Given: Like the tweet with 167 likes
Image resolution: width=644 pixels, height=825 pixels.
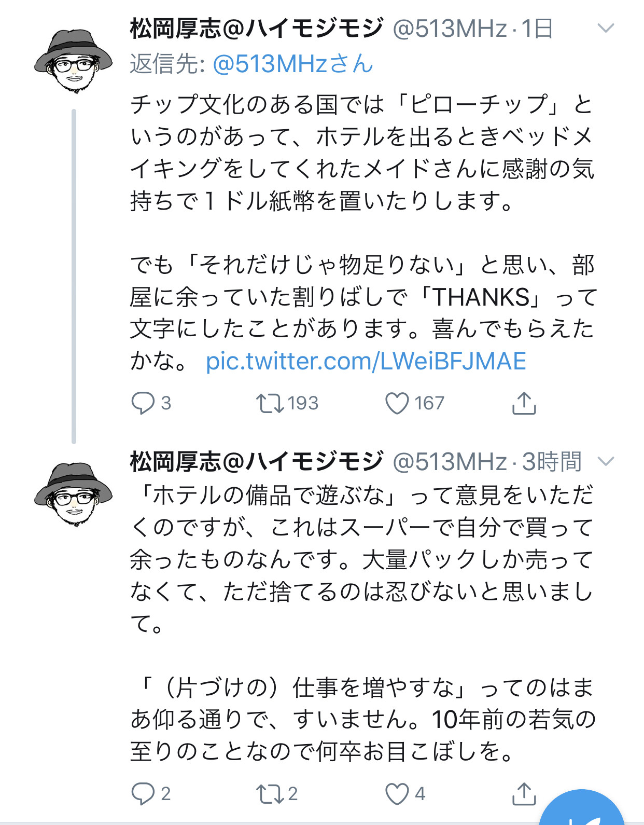Looking at the screenshot, I should pyautogui.click(x=397, y=403).
